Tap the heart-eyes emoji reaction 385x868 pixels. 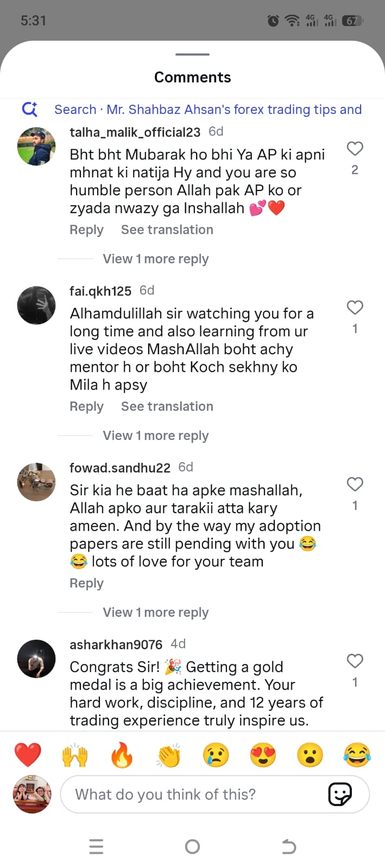[x=263, y=755]
